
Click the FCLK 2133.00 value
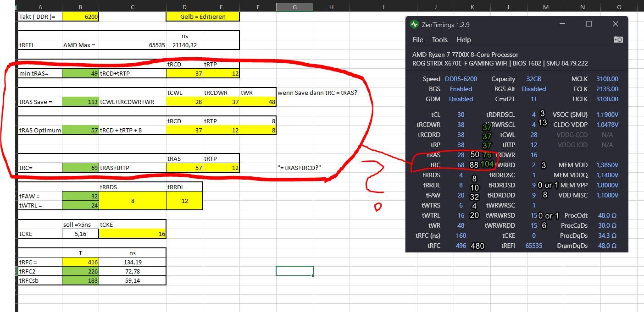pos(607,89)
